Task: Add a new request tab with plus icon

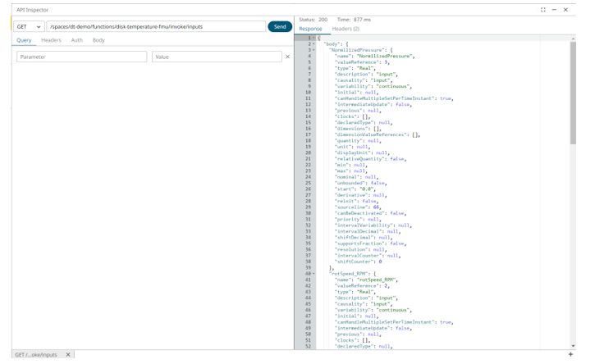Action: tap(570, 355)
